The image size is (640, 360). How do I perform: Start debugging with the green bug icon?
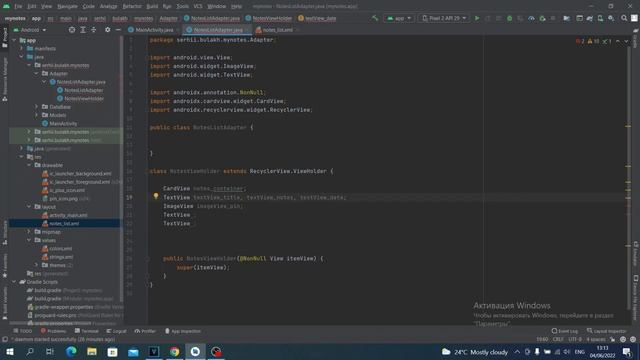tap(509, 18)
